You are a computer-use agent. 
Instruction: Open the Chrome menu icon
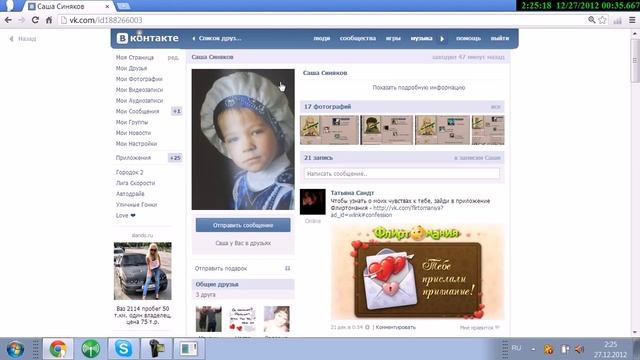[x=632, y=20]
